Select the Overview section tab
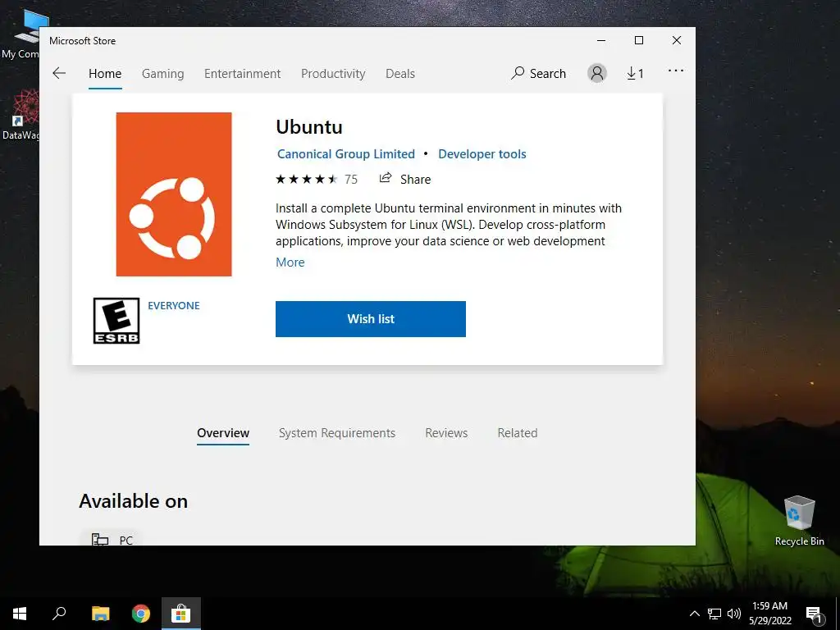The width and height of the screenshot is (840, 630). 223,433
